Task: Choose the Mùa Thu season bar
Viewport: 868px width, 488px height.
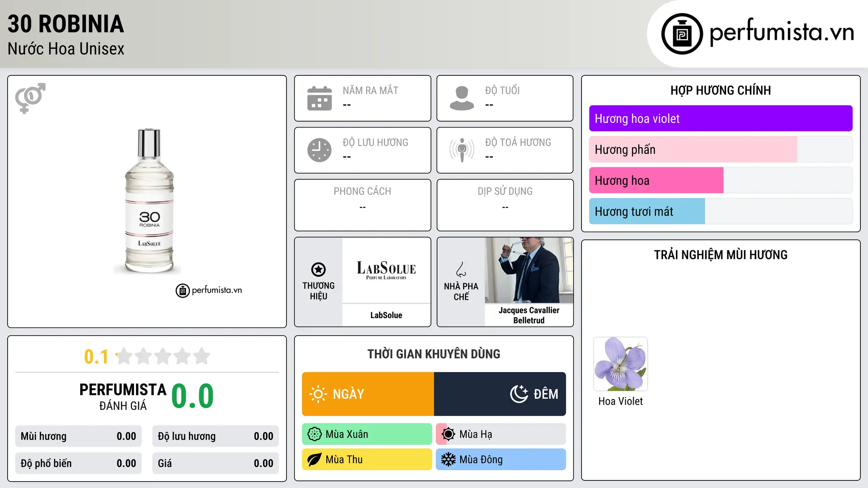Action: (367, 460)
